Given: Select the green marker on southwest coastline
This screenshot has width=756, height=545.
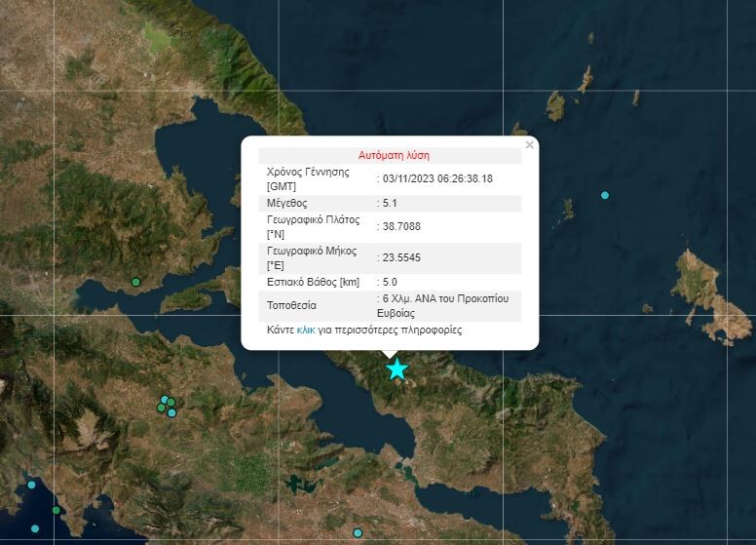Looking at the screenshot, I should click(57, 509).
